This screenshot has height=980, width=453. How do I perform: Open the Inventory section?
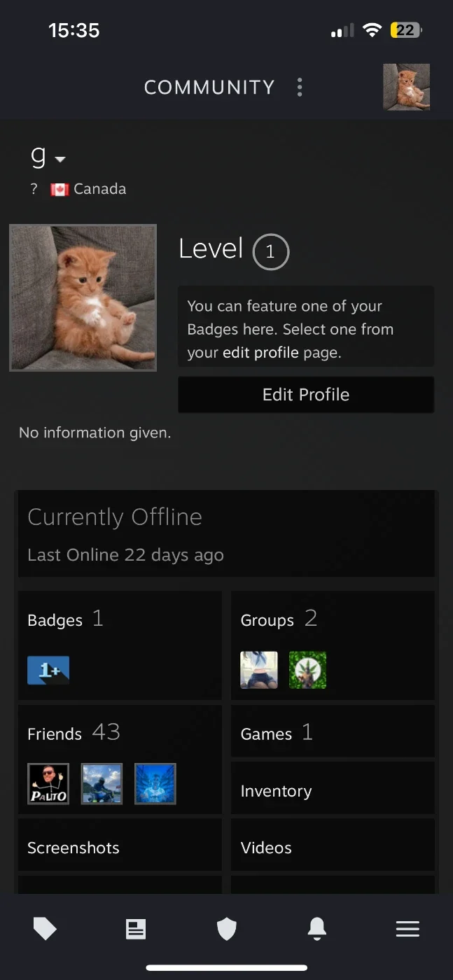coord(333,788)
